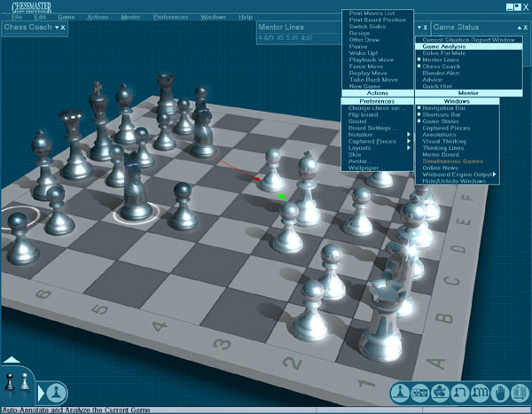Click the scattered pieces setup icon
The height and width of the screenshot is (414, 532).
coord(440,393)
